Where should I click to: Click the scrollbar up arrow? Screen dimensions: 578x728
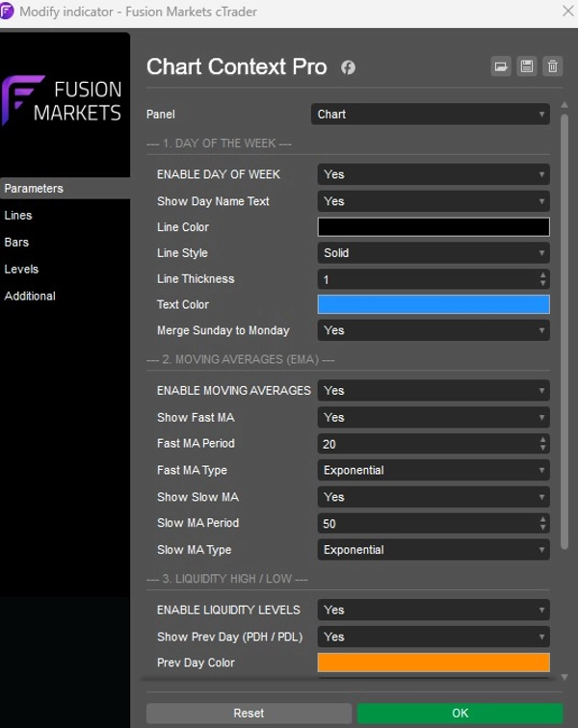click(565, 105)
